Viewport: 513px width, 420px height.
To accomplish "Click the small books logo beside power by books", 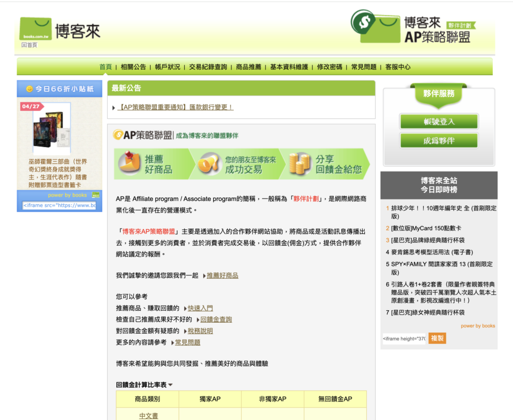I will [96, 195].
